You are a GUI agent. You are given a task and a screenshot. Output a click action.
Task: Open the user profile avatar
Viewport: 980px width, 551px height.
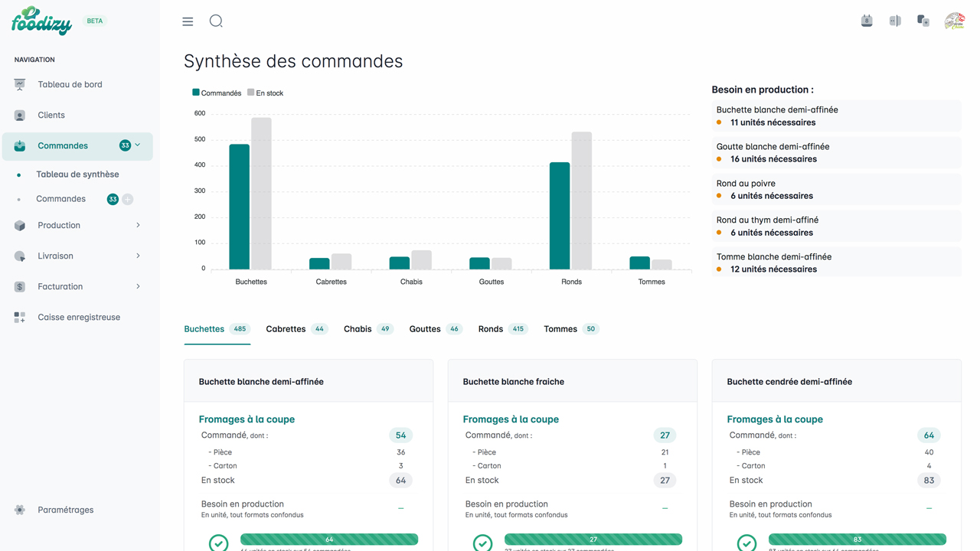tap(954, 21)
